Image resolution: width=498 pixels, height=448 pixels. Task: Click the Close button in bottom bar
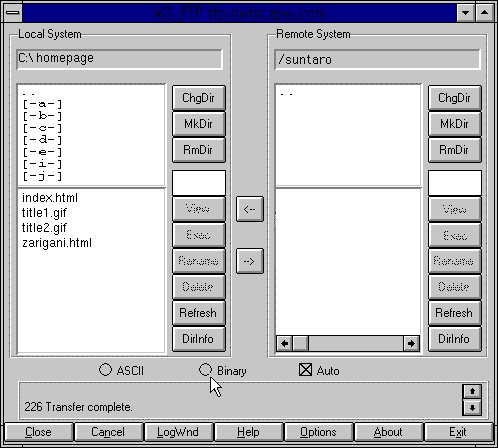(x=39, y=432)
